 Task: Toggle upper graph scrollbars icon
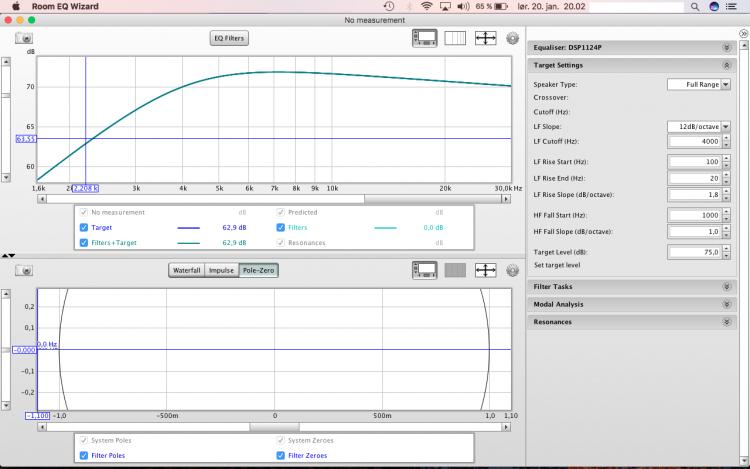pos(426,39)
